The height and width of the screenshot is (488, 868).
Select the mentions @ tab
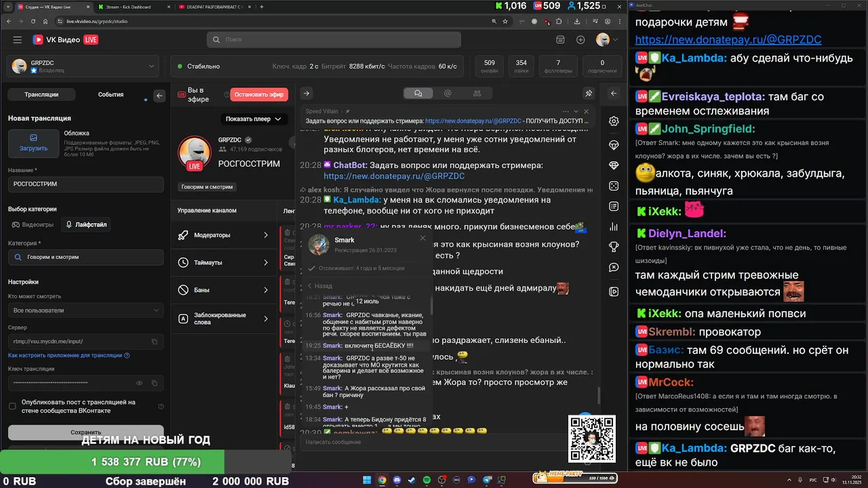448,94
